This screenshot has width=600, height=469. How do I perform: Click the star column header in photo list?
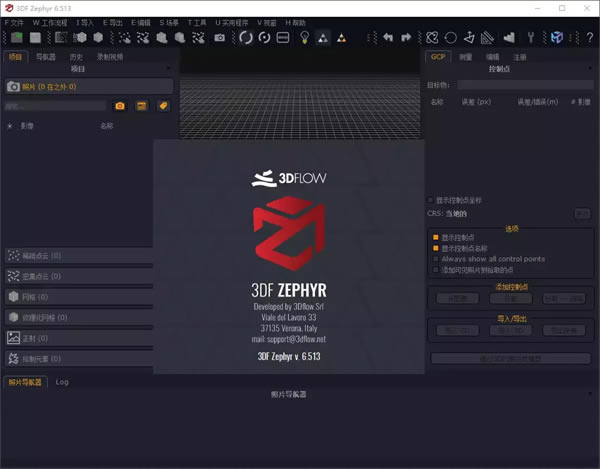[10, 126]
